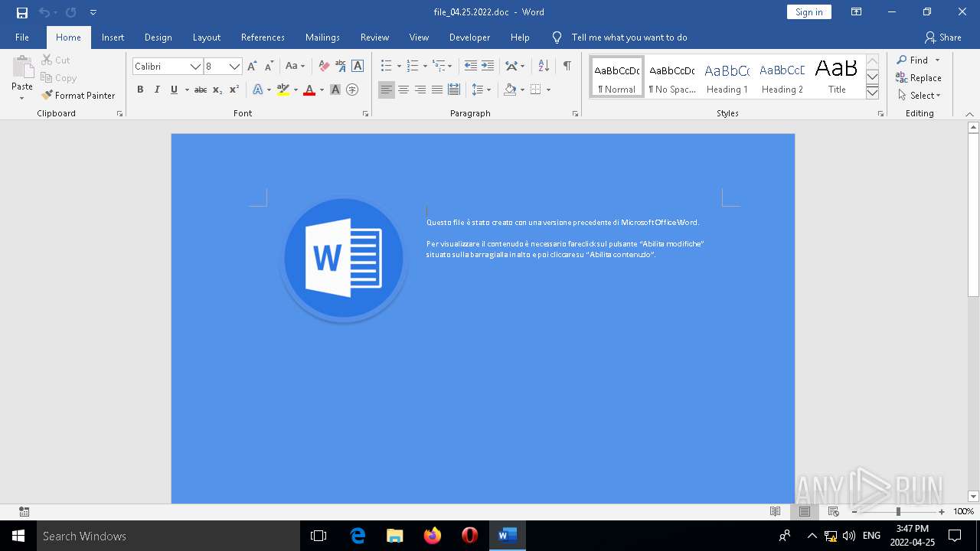Expand Styles gallery More arrow
Viewport: 980px width, 551px height.
click(872, 93)
